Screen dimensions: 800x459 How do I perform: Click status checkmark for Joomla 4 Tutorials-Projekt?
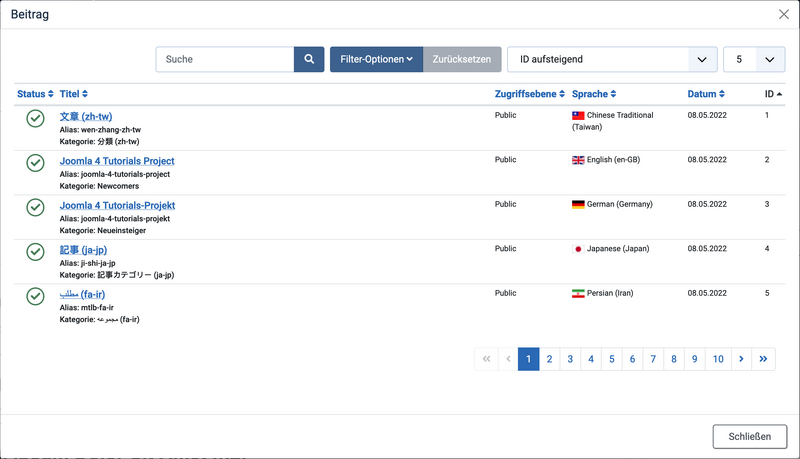click(35, 207)
